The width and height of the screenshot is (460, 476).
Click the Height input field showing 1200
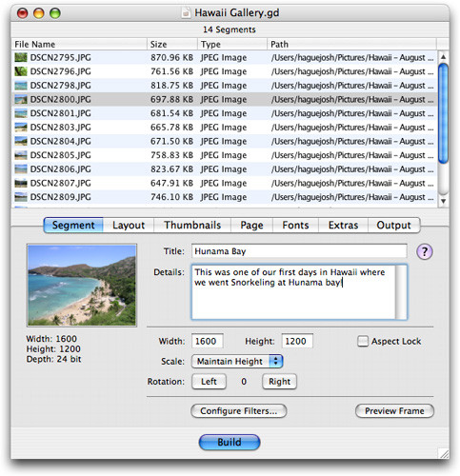pyautogui.click(x=297, y=341)
